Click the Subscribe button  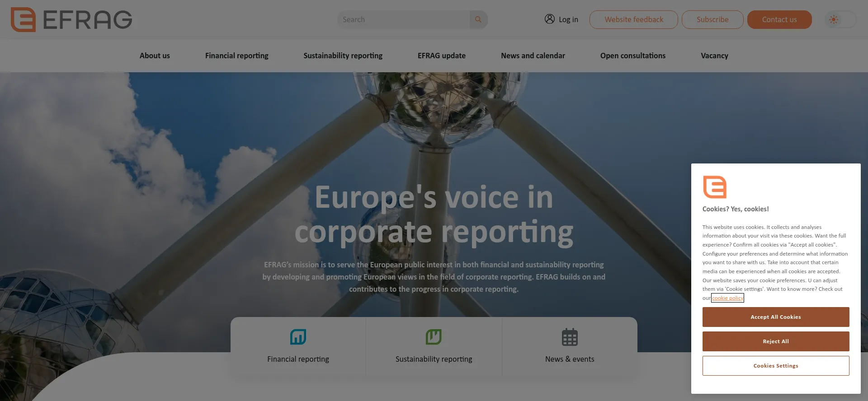[712, 19]
